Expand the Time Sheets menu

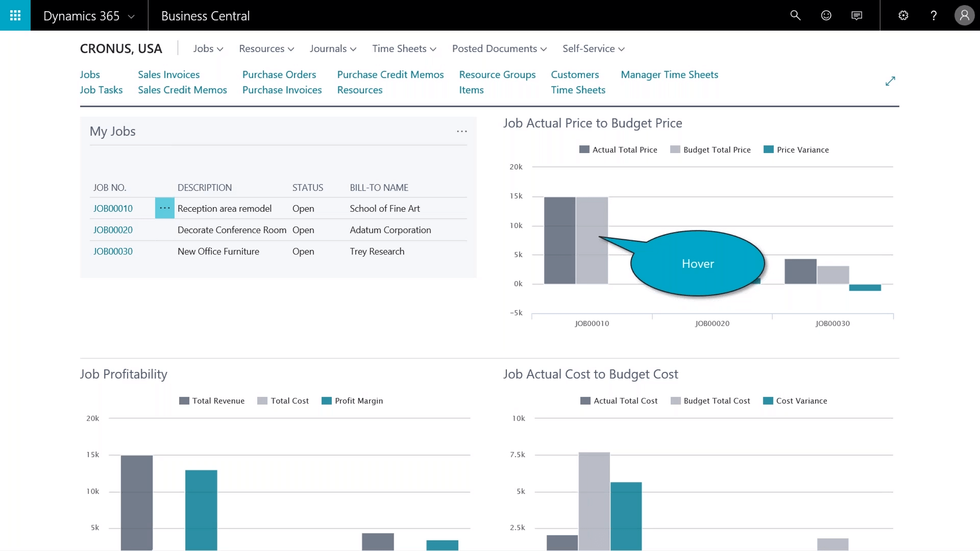coord(404,48)
